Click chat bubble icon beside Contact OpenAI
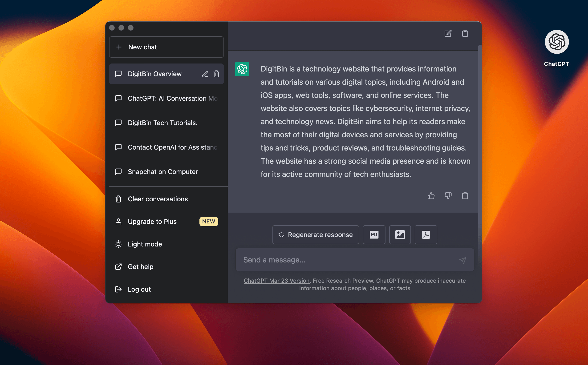Image resolution: width=588 pixels, height=365 pixels. tap(118, 147)
